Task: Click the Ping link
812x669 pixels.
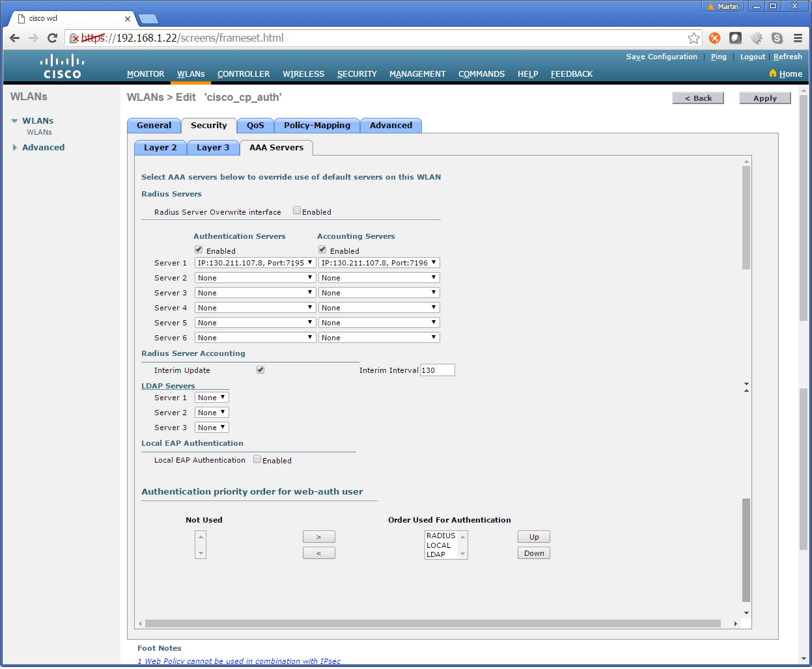Action: pos(718,57)
